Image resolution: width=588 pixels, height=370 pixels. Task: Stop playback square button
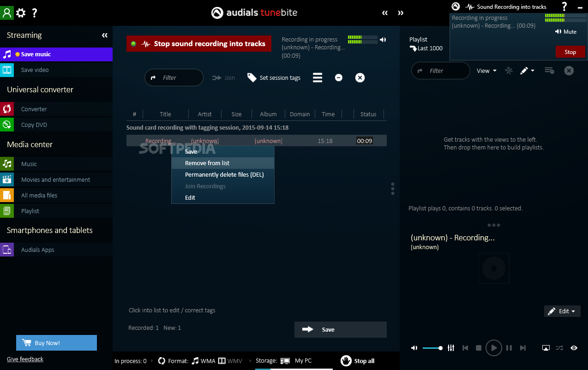click(479, 348)
